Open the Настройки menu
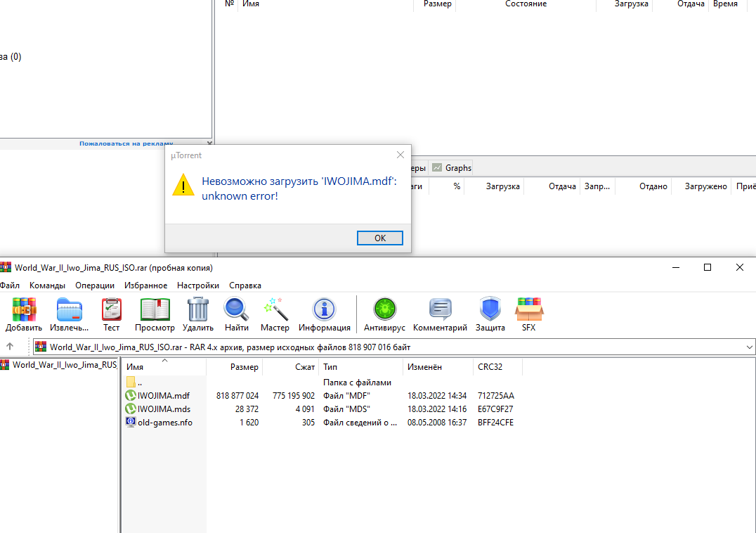The image size is (756, 533). 197,285
